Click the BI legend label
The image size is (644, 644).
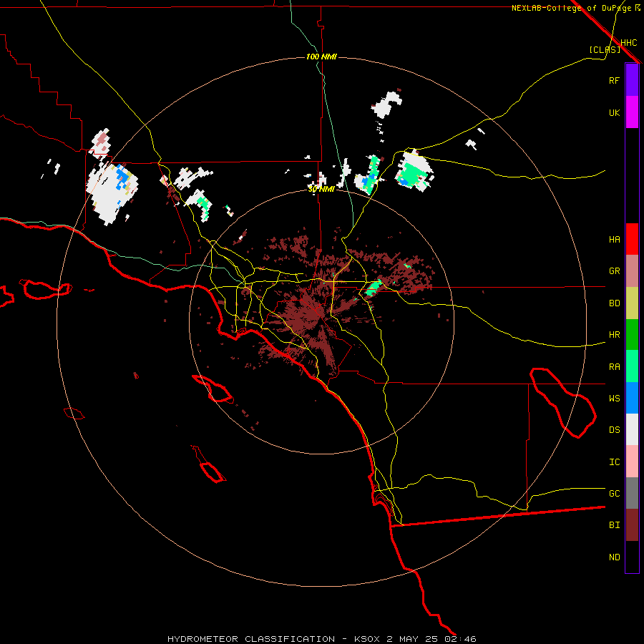(614, 525)
